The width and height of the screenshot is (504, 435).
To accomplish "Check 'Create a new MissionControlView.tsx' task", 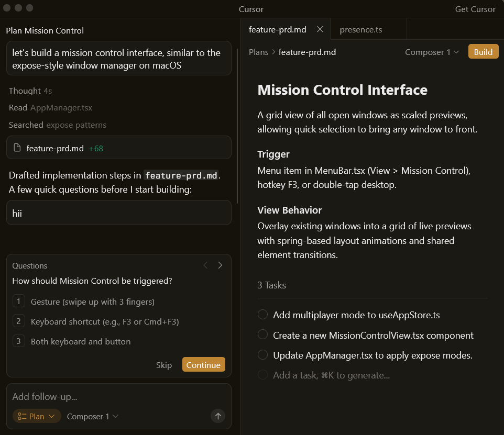I will [x=263, y=335].
